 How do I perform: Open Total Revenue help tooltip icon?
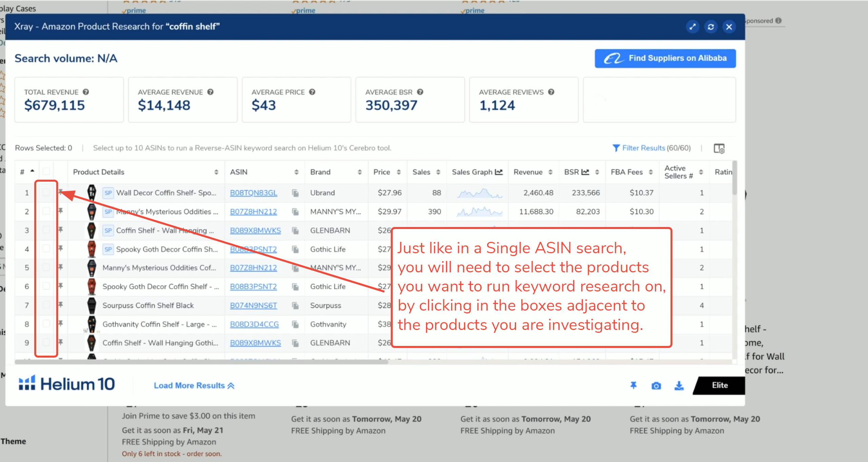point(86,92)
